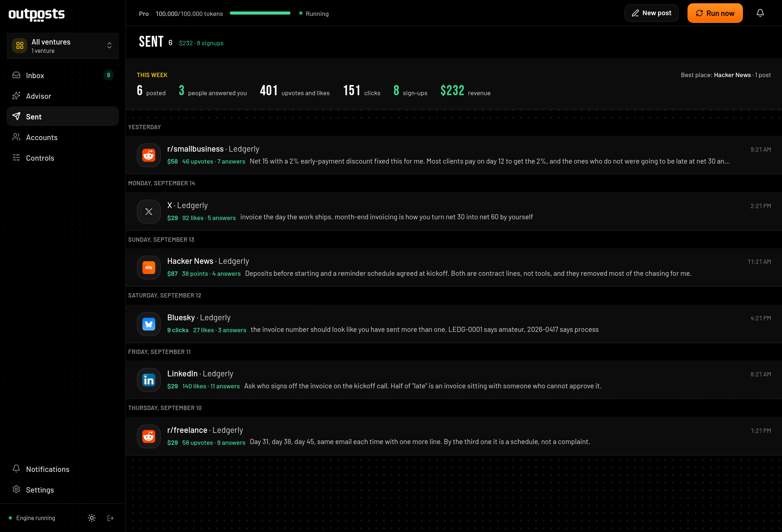Open the Controls page
This screenshot has width=782, height=532.
[x=63, y=158]
